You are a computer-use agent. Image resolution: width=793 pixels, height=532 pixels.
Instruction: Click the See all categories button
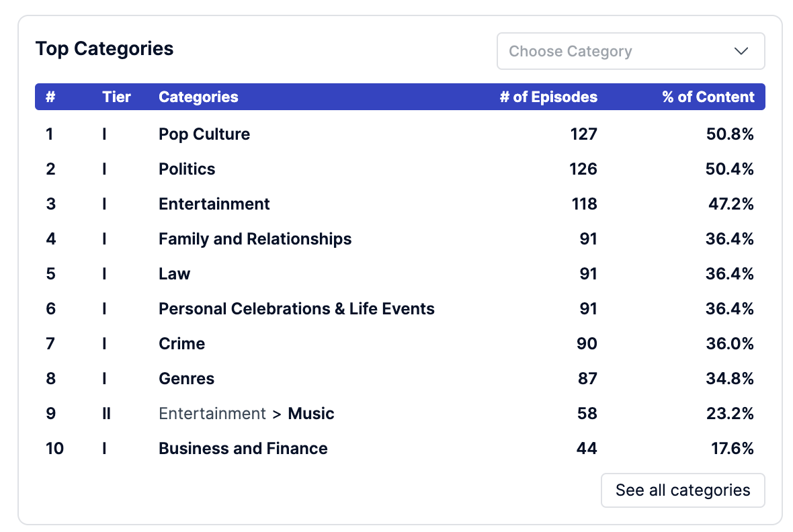(683, 490)
